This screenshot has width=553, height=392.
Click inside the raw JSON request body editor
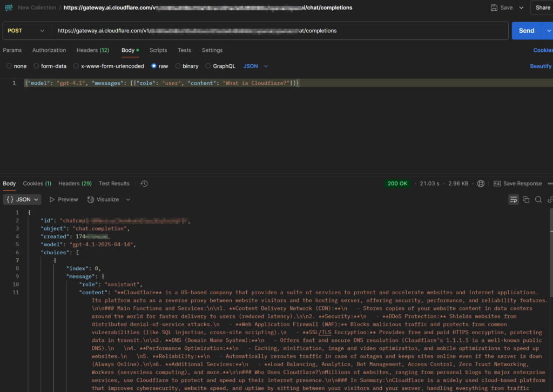tap(162, 83)
